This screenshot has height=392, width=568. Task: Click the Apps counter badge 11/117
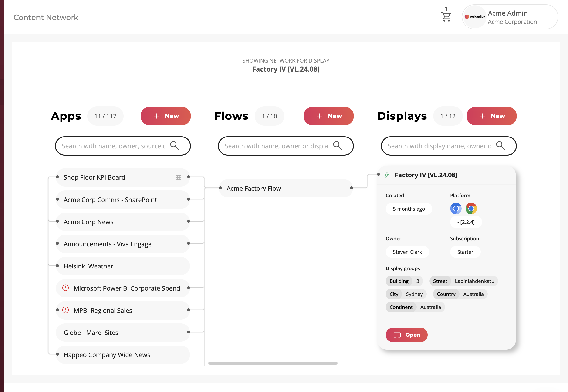pos(106,116)
